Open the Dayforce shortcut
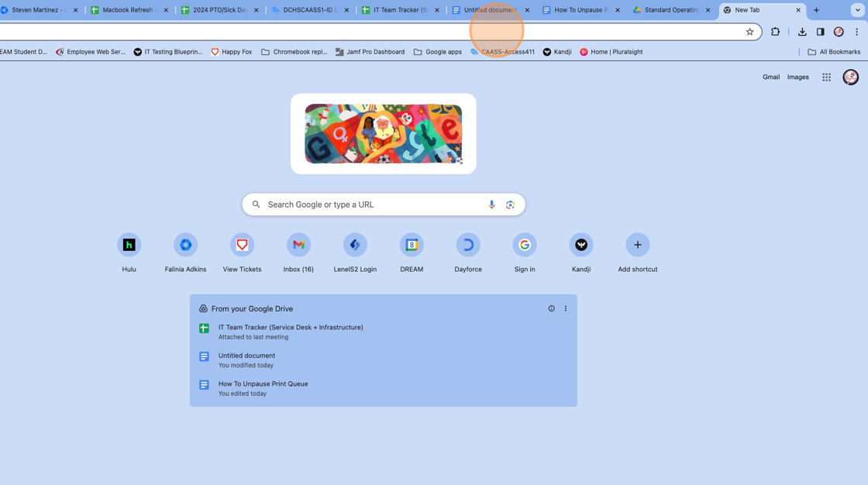 (x=468, y=245)
